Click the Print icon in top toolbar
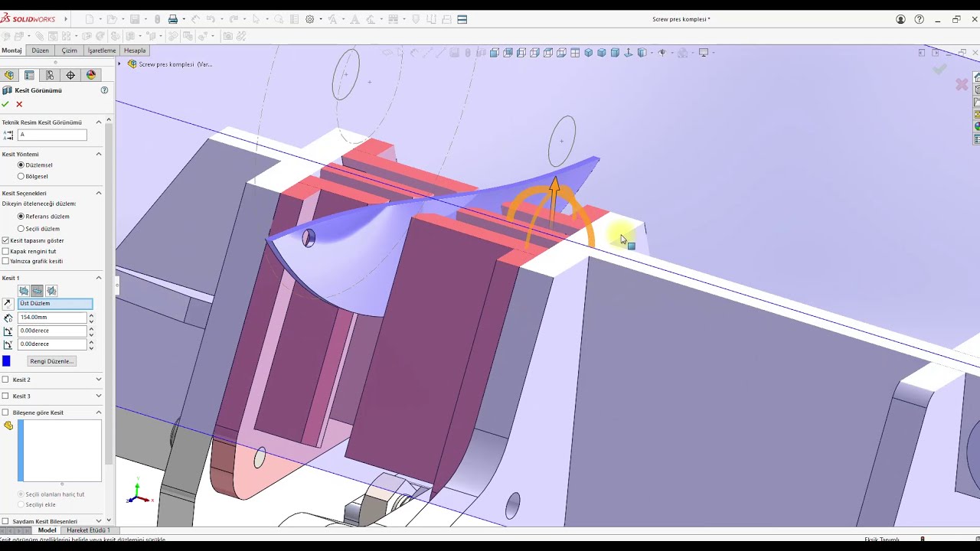The height and width of the screenshot is (551, 980). pos(173,19)
